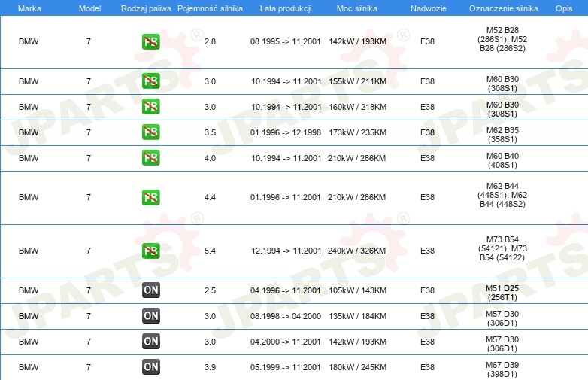Screen dimensions: 588x380
Task: Click the PB fuel icon in the 2.8 engine row
Action: point(150,41)
